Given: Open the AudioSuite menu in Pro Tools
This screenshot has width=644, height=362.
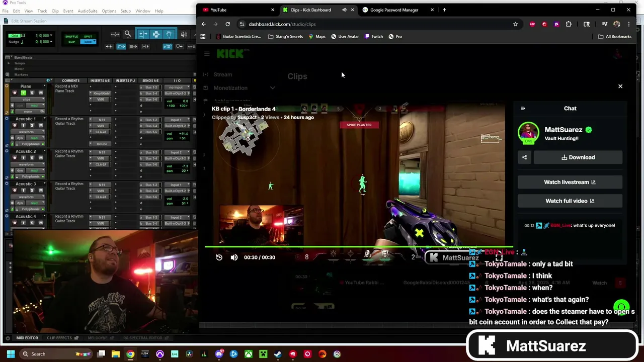Looking at the screenshot, I should tap(88, 11).
